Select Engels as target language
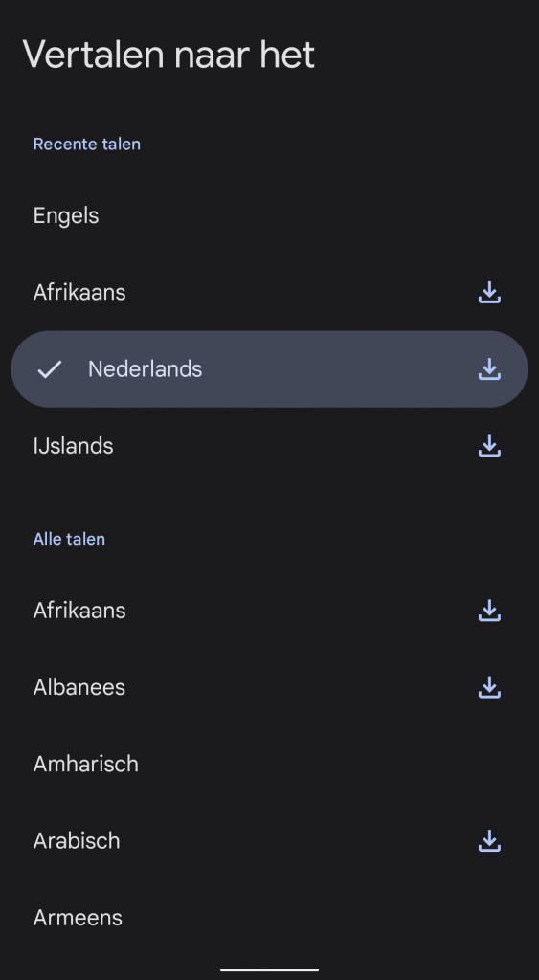Screen dimensions: 539x980 pyautogui.click(x=270, y=215)
